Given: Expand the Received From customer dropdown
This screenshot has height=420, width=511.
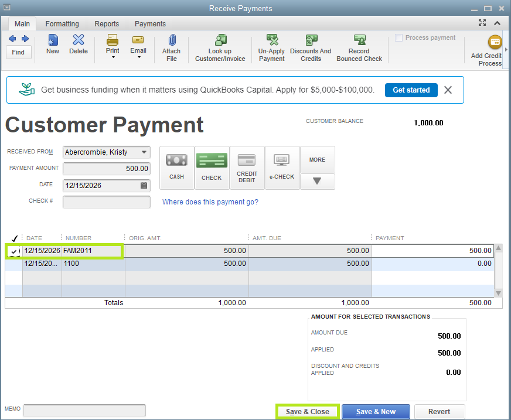Looking at the screenshot, I should (144, 152).
